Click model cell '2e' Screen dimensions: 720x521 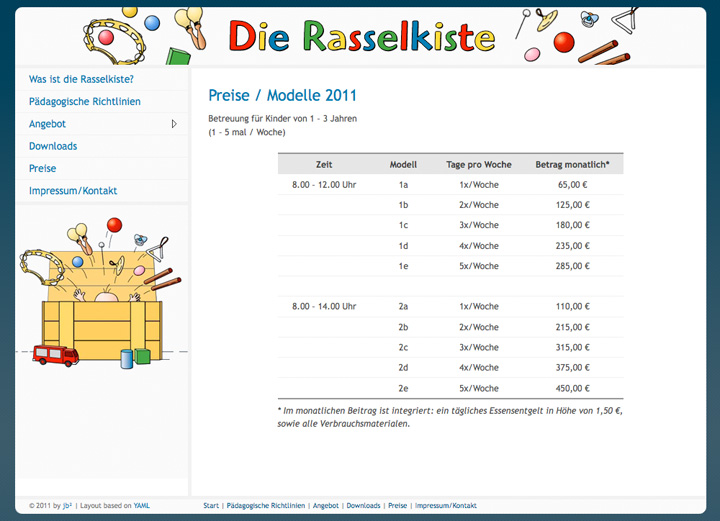point(403,388)
